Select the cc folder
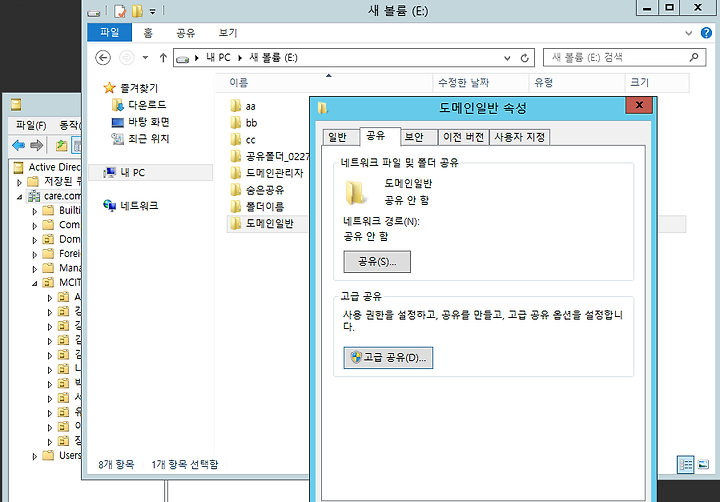The image size is (720, 502). pyautogui.click(x=242, y=140)
